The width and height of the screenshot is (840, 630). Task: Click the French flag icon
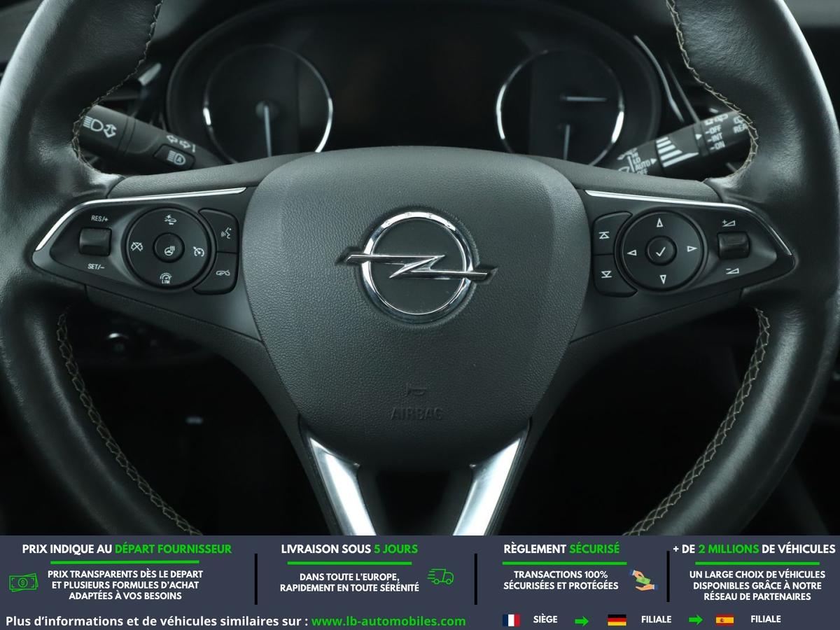511,619
